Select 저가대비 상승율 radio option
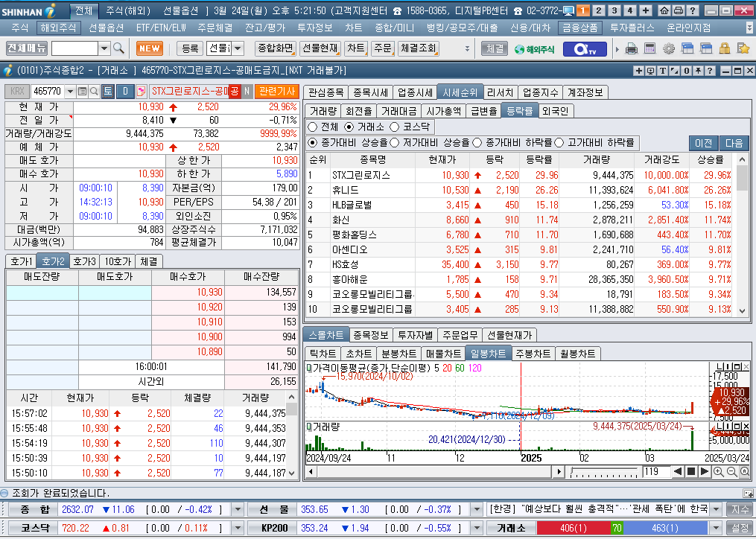The image size is (756, 539). [395, 143]
